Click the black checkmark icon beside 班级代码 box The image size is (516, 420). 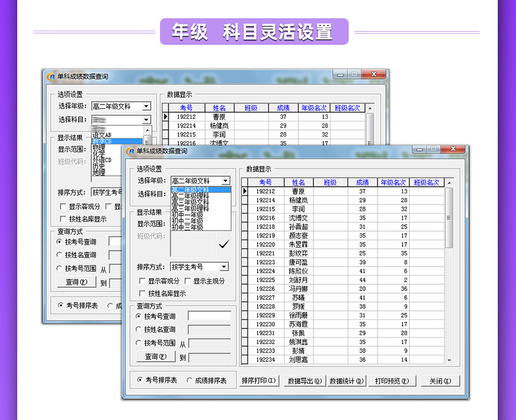pos(224,244)
